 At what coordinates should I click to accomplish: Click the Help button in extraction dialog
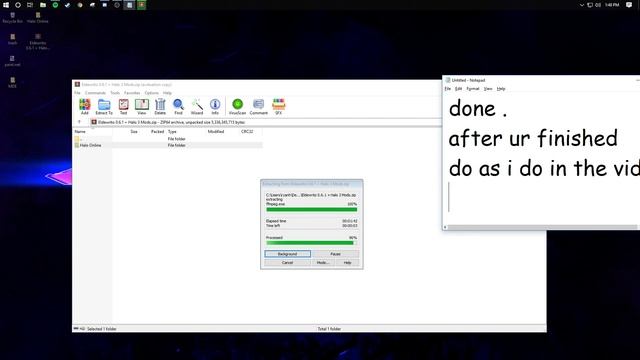pos(347,262)
